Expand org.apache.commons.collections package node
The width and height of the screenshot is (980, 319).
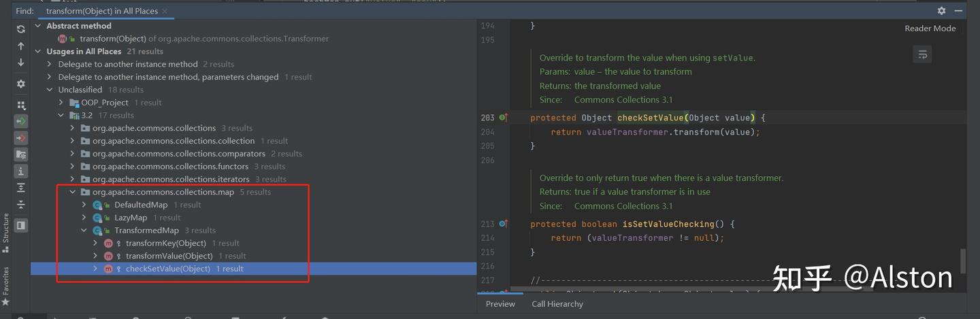pos(73,128)
